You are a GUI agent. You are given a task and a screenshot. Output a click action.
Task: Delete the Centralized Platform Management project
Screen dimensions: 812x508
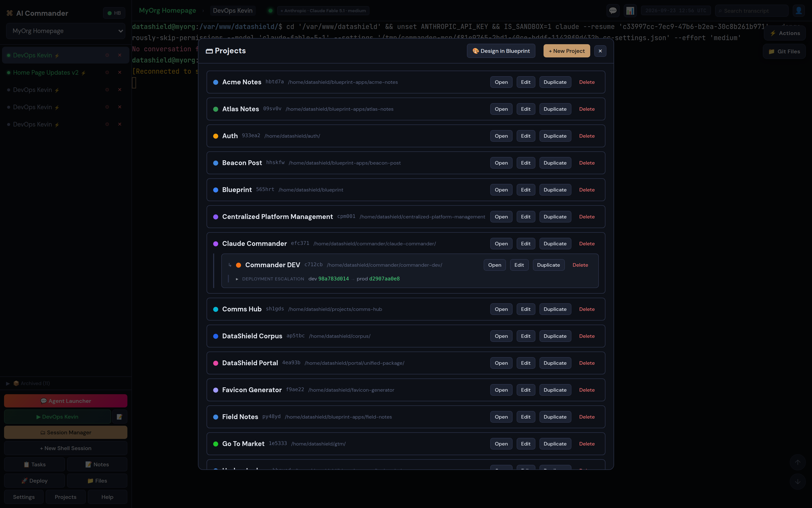coord(587,217)
